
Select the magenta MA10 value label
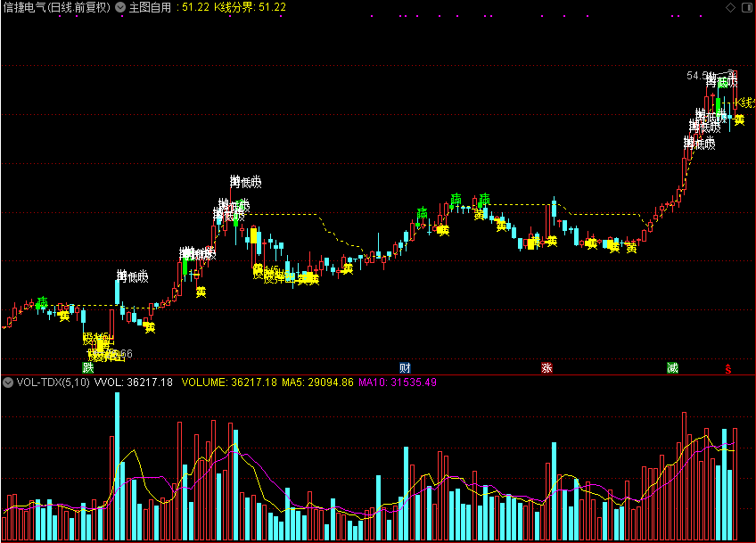[398, 383]
